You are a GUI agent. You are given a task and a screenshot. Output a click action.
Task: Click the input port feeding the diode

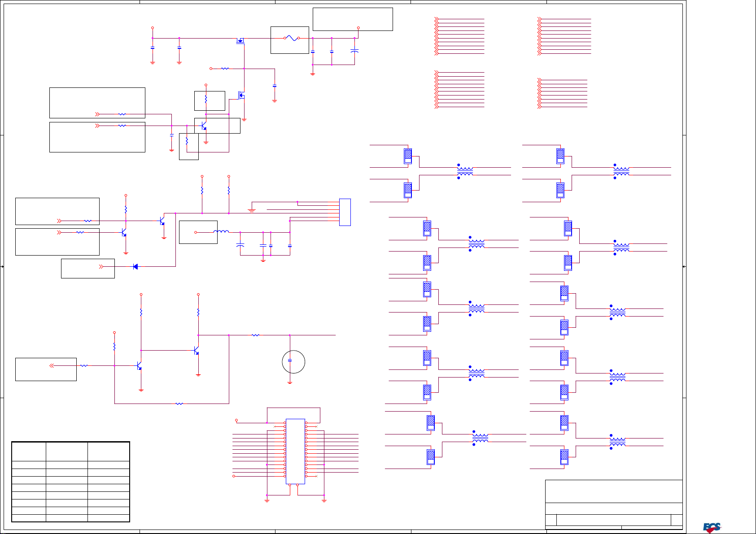[101, 267]
